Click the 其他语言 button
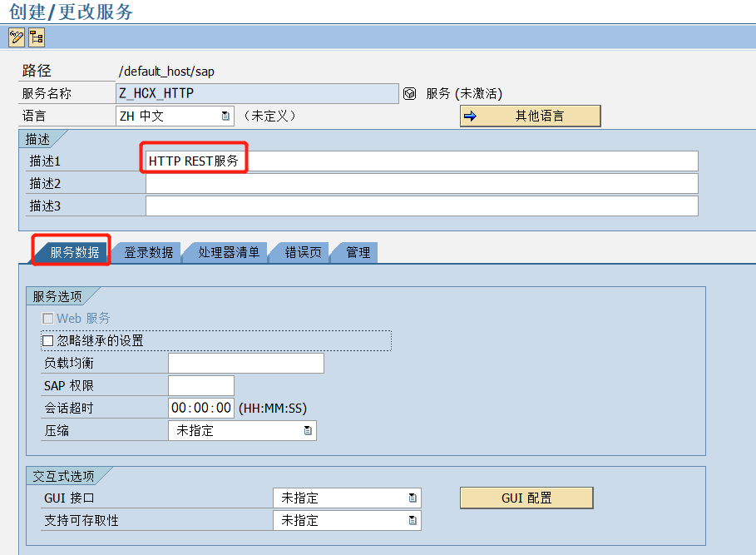 [541, 116]
